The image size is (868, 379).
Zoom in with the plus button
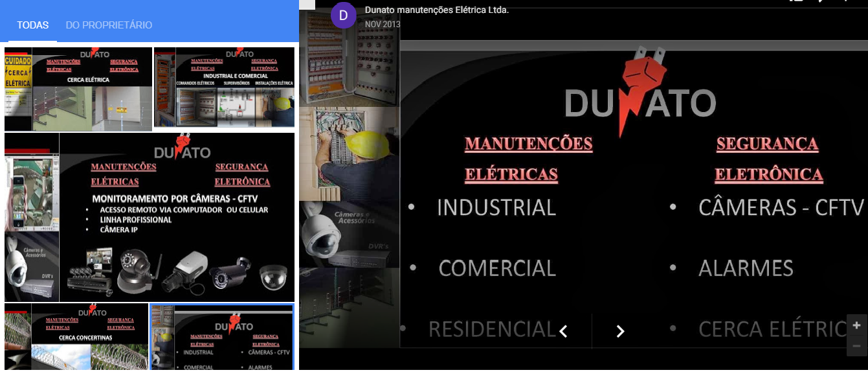pyautogui.click(x=857, y=325)
